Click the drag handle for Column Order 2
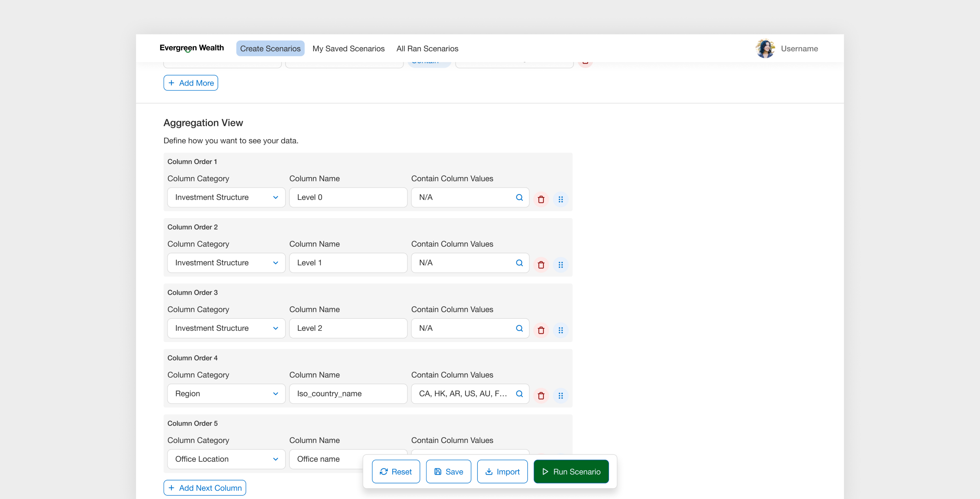Screen dimensions: 980x499 560,265
